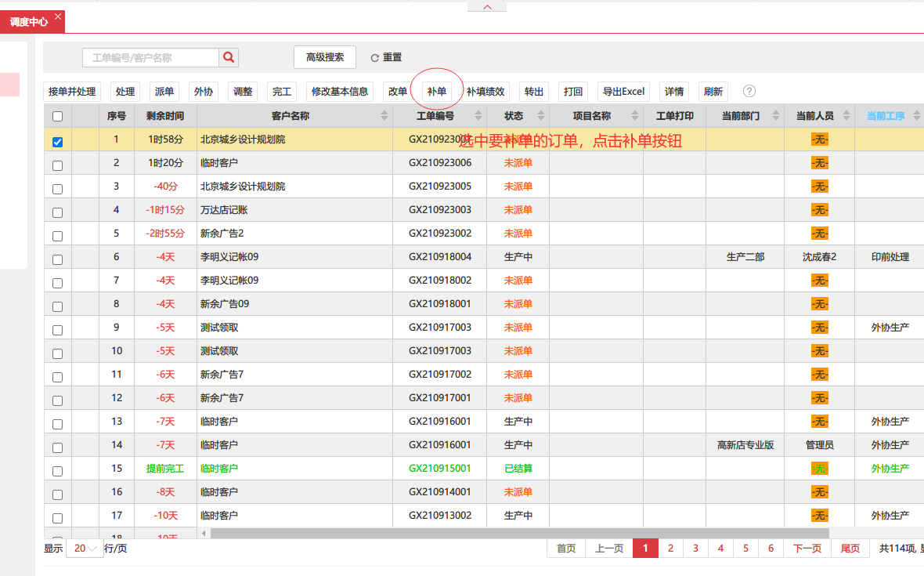
Task: Collapse the top panel chevron
Action: pos(487,6)
